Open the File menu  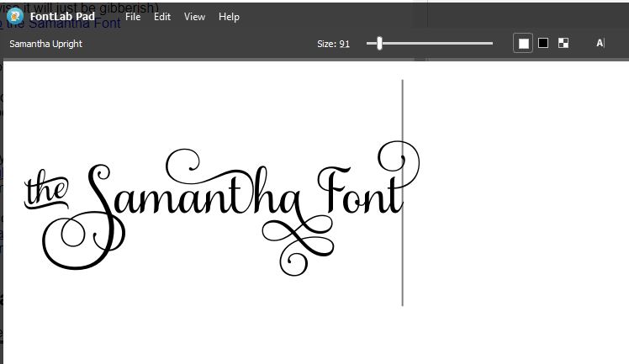[133, 17]
